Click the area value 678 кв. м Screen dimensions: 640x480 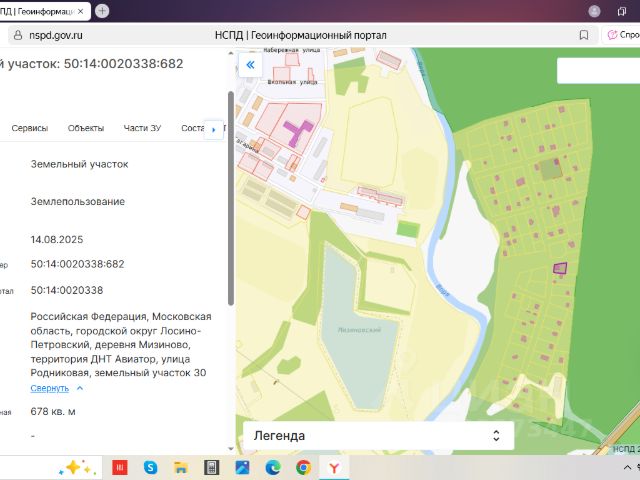coord(53,411)
